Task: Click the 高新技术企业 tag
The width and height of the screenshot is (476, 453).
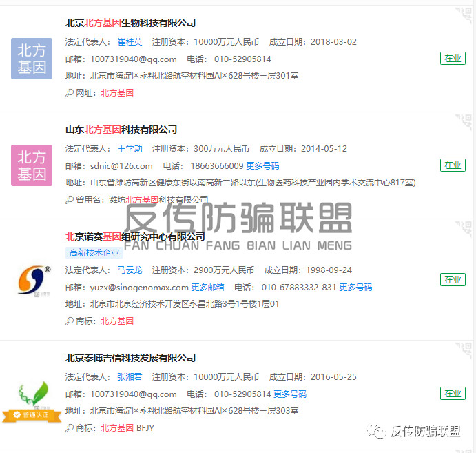Action: point(94,253)
